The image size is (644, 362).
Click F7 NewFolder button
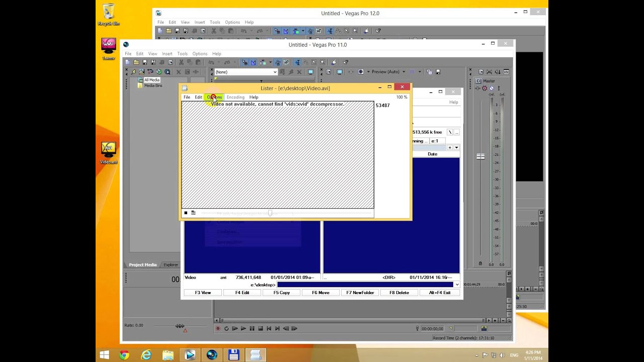pos(360,293)
